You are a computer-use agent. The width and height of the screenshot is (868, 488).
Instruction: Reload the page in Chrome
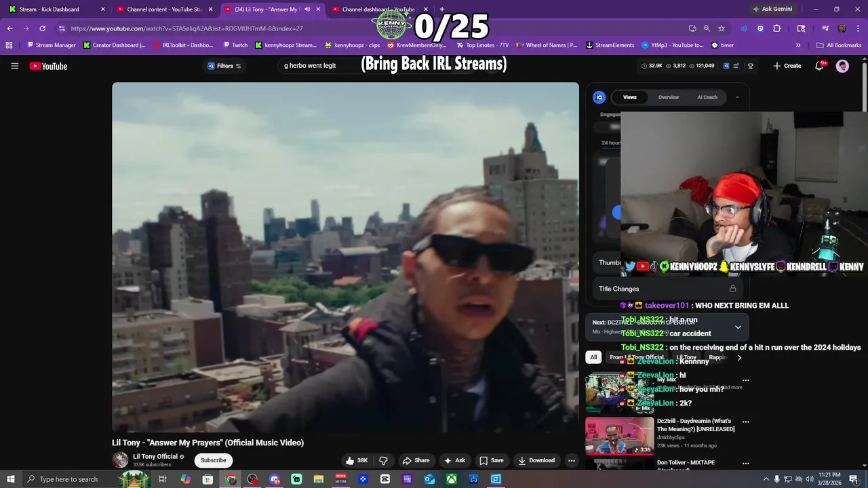[x=42, y=28]
